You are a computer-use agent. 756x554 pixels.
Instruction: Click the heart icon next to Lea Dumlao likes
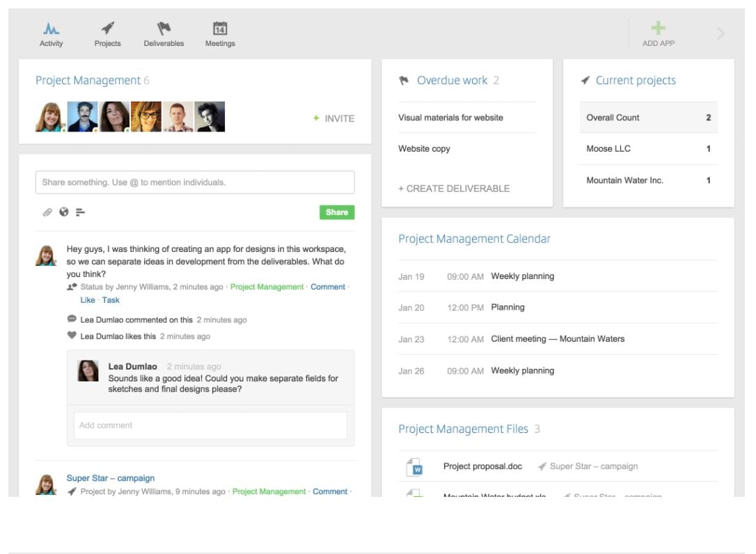pos(72,335)
